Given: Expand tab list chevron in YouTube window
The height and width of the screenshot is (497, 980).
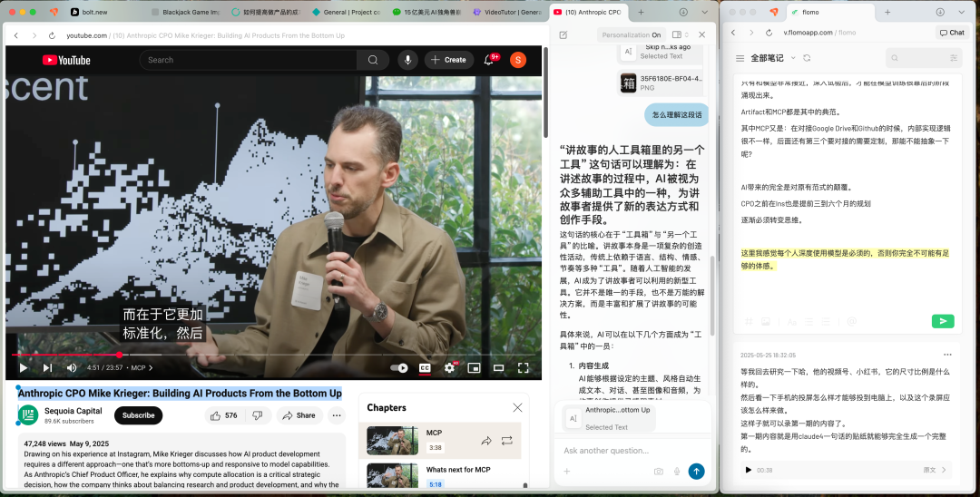Looking at the screenshot, I should [x=705, y=12].
